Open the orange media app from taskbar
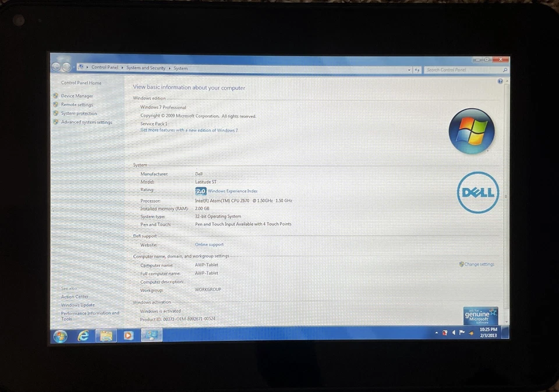Image resolution: width=559 pixels, height=392 pixels. tap(129, 336)
